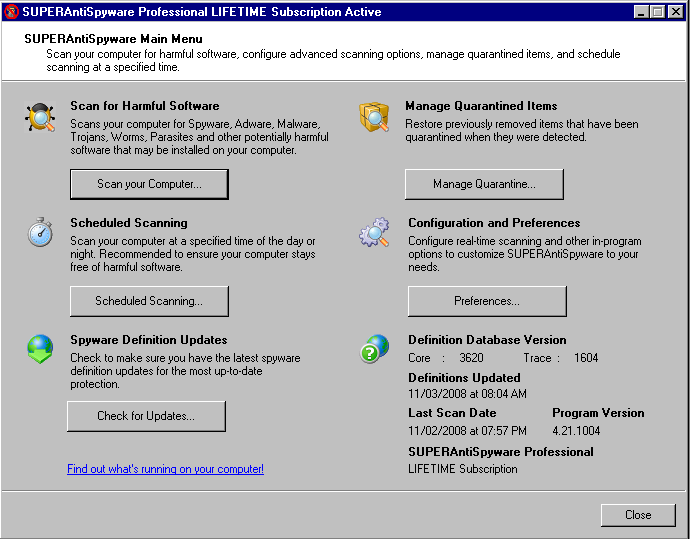Click the stopwatch Scheduled Scanning icon
The width and height of the screenshot is (690, 539).
click(40, 233)
